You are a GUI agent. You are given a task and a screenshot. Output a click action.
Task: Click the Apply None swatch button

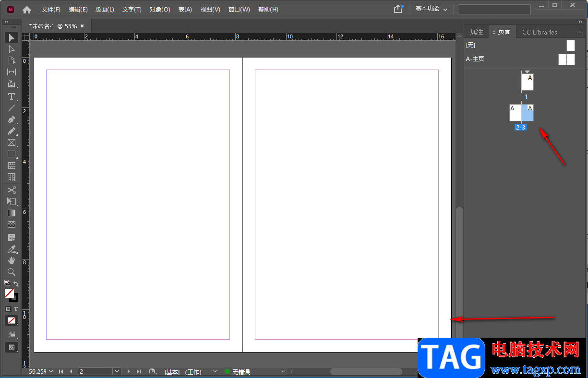[x=12, y=320]
